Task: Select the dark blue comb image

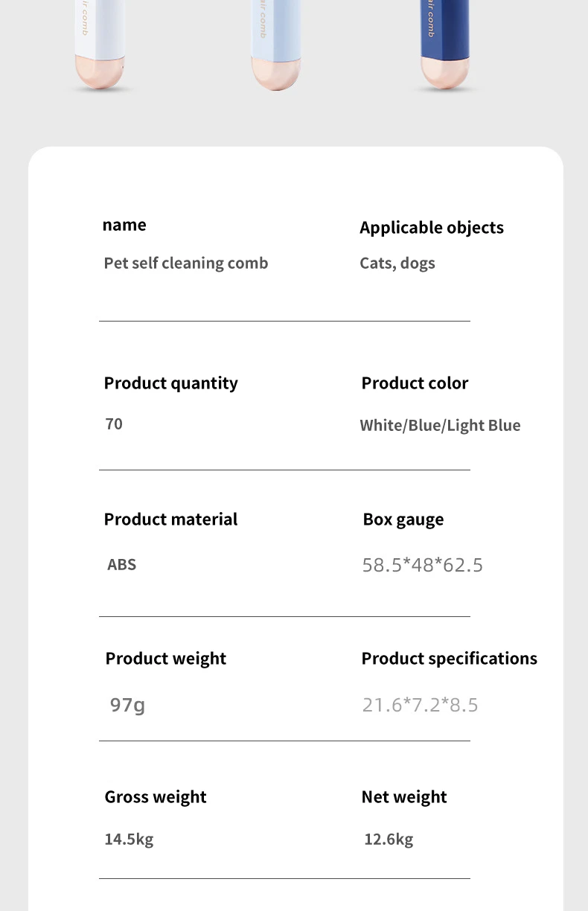Action: click(444, 45)
